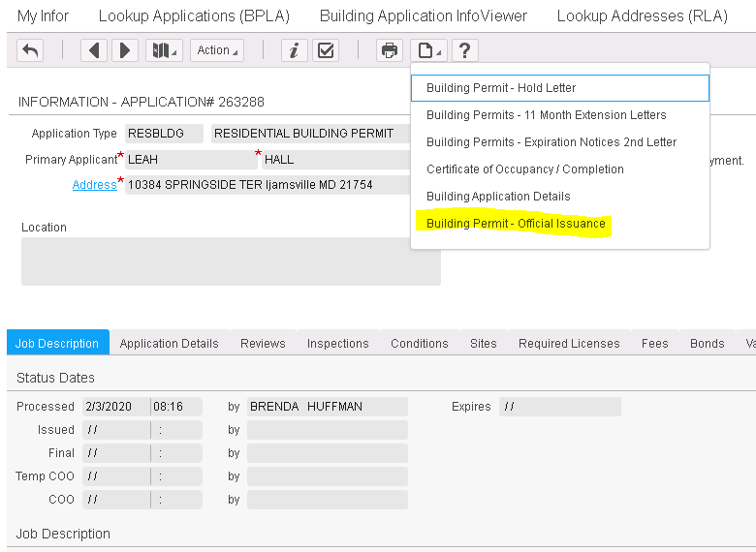This screenshot has height=552, width=756.
Task: Click the checkmark box toolbar icon
Action: pyautogui.click(x=326, y=50)
